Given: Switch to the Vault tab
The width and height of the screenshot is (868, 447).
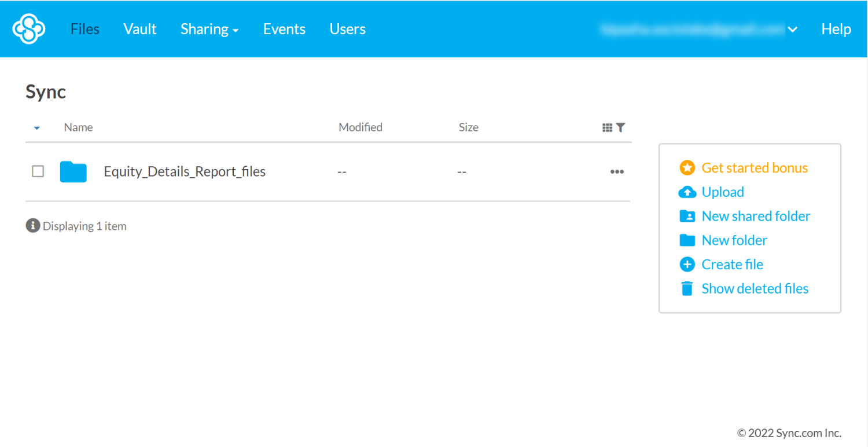Looking at the screenshot, I should click(x=140, y=29).
